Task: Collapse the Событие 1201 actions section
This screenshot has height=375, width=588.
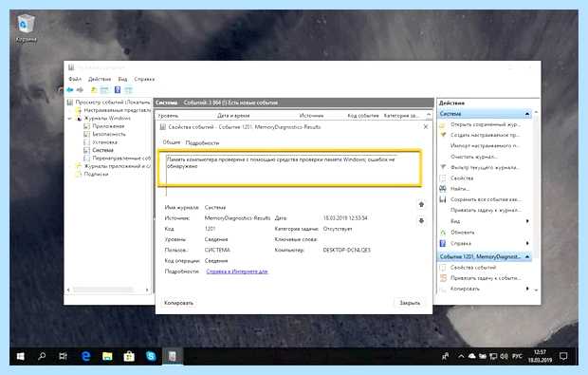Action: tap(527, 256)
